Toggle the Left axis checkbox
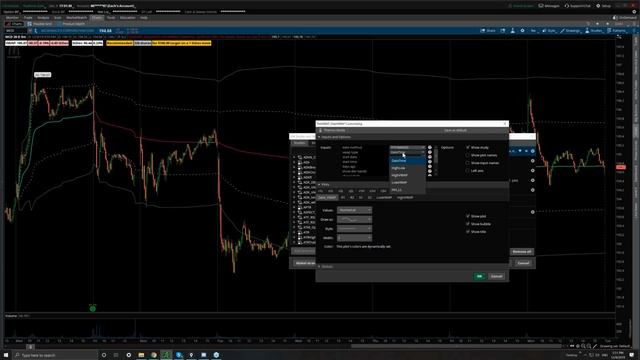The height and width of the screenshot is (360, 640). [468, 171]
